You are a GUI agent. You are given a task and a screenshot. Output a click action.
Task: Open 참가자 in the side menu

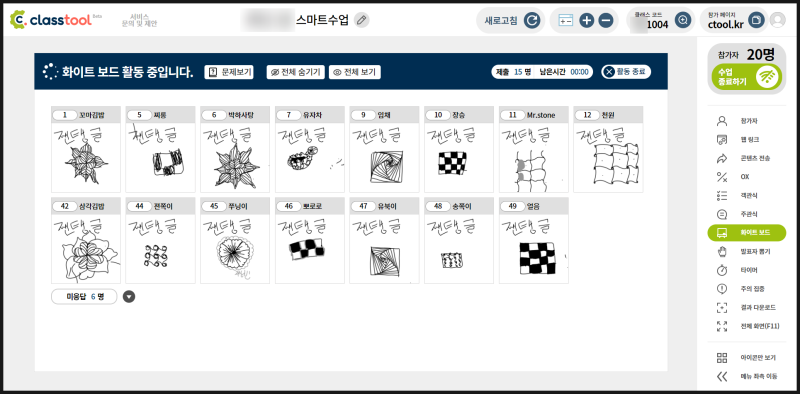747,121
